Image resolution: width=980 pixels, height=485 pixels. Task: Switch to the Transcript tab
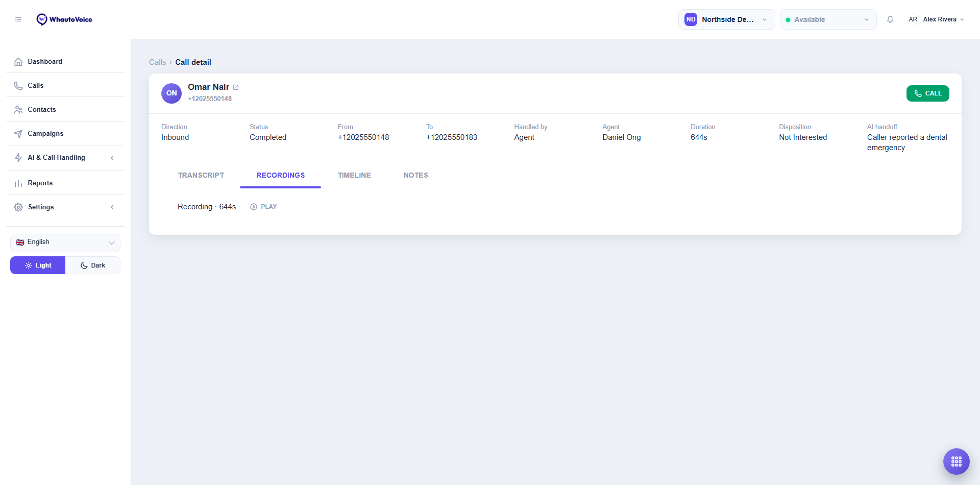coord(201,175)
